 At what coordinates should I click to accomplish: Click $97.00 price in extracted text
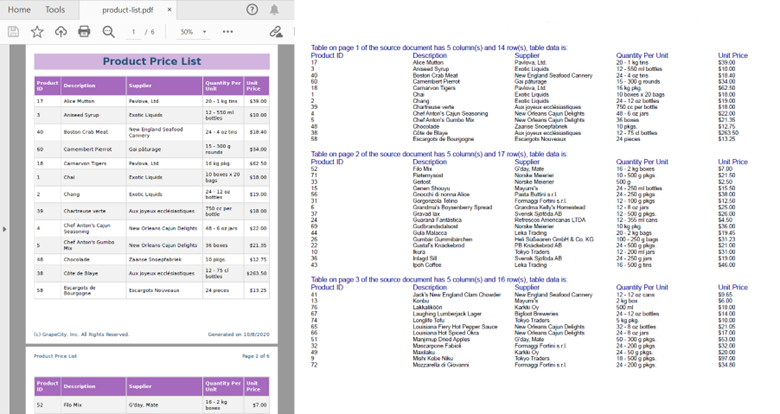[726, 358]
